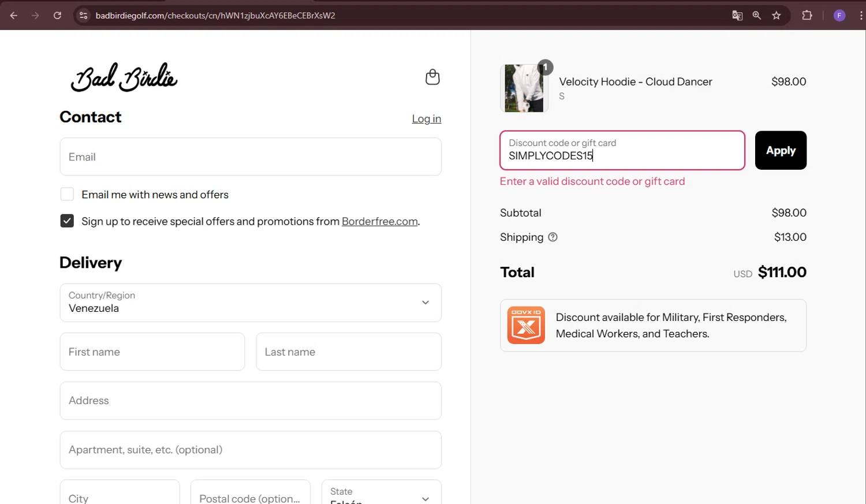Click the browser address bar URL

pos(215,16)
